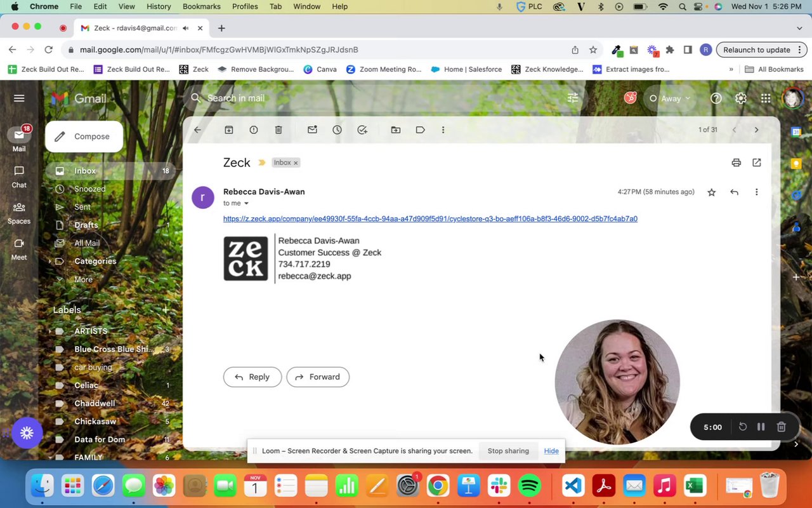Open Away status dropdown
812x508 pixels.
coord(670,98)
